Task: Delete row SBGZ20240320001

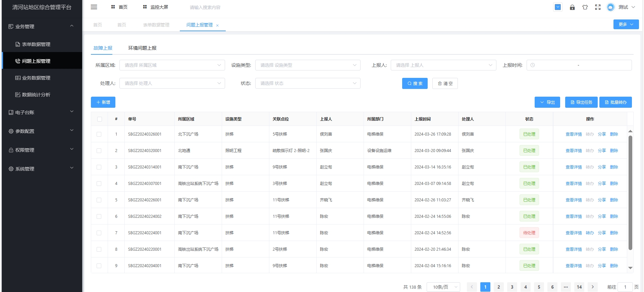Action: [614, 151]
